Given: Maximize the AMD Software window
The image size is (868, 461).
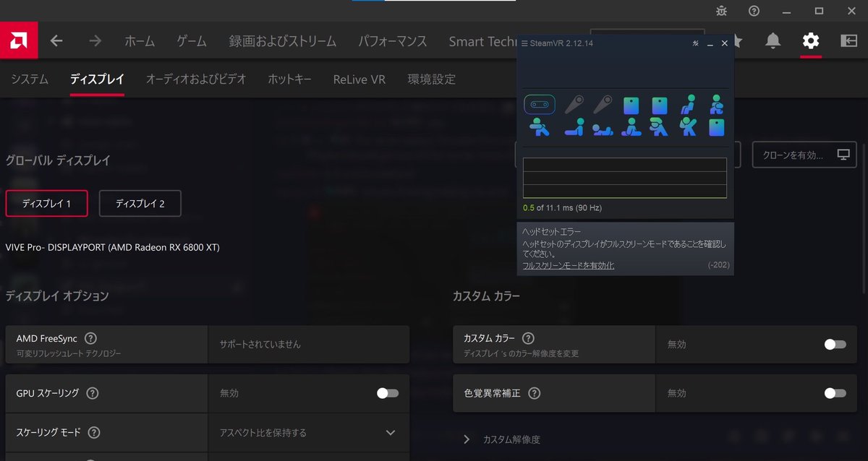Looking at the screenshot, I should click(819, 11).
